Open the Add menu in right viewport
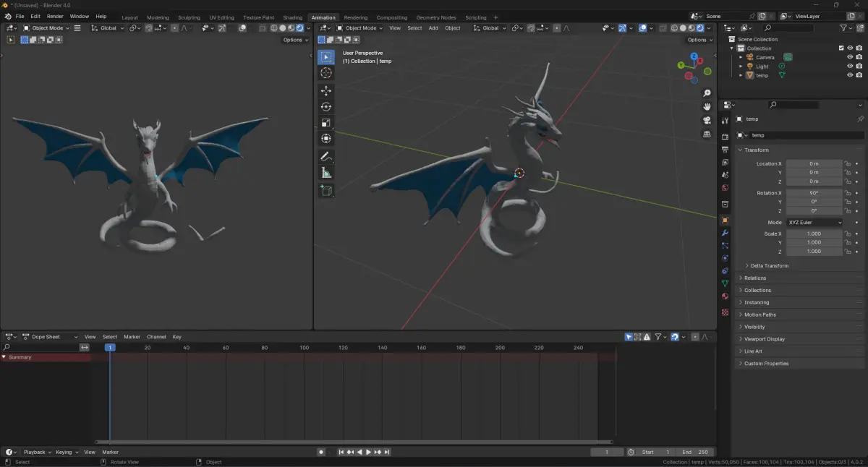Viewport: 868px width, 467px height. tap(433, 28)
